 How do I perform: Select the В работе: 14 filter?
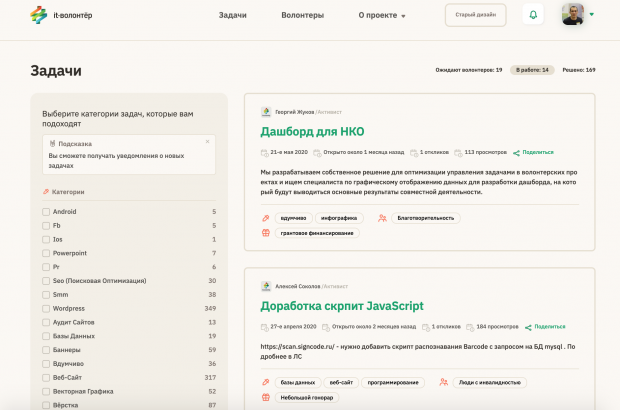pyautogui.click(x=531, y=70)
